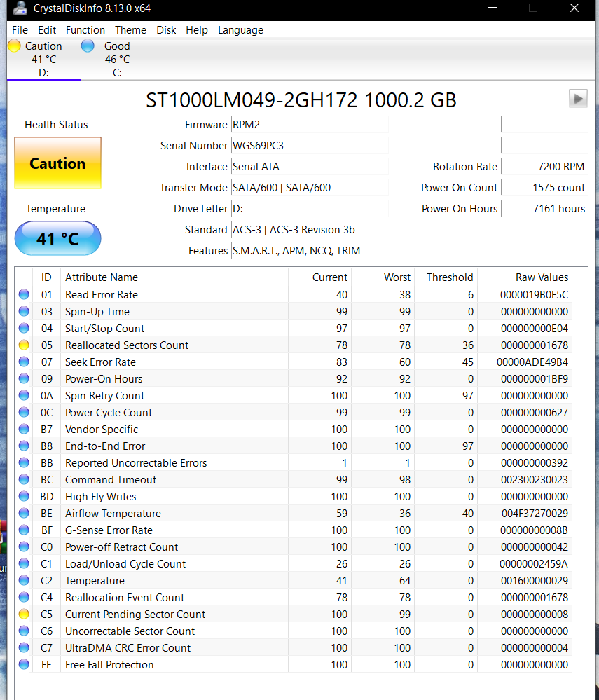599x700 pixels.
Task: Open the Language menu
Action: click(x=240, y=30)
